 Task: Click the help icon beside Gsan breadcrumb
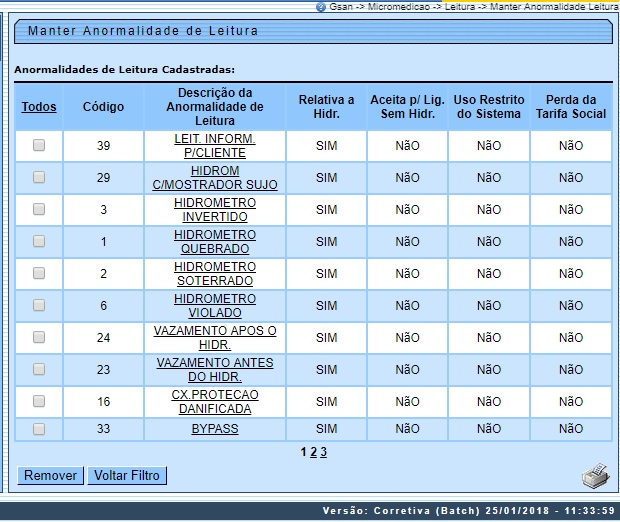coord(321,6)
